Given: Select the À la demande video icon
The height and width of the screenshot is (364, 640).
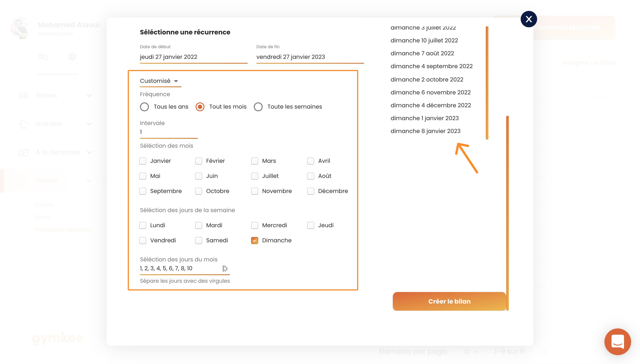Looking at the screenshot, I should click(x=24, y=152).
